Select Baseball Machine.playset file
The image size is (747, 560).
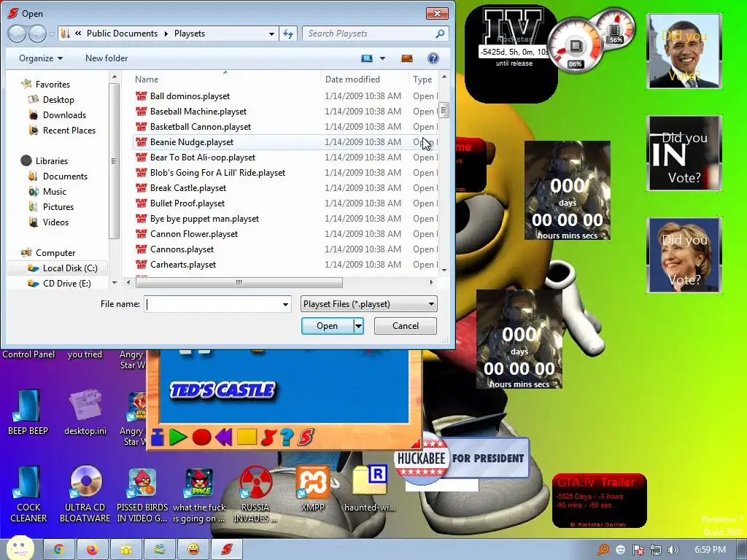coord(198,111)
